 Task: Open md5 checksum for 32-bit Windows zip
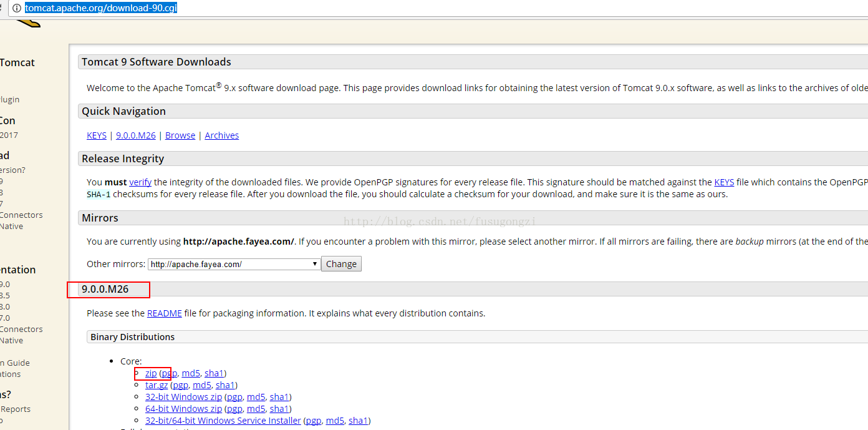256,397
